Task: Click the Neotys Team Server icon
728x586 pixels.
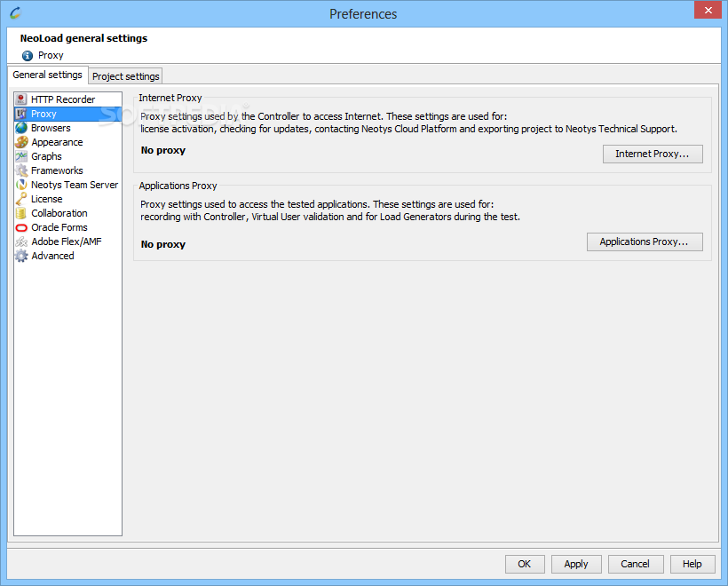Action: (21, 185)
